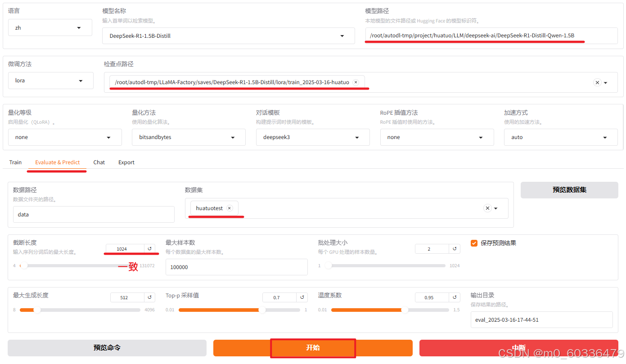The height and width of the screenshot is (364, 626).
Task: Open the 对话模板 deepseek3 dropdown
Action: [x=313, y=137]
